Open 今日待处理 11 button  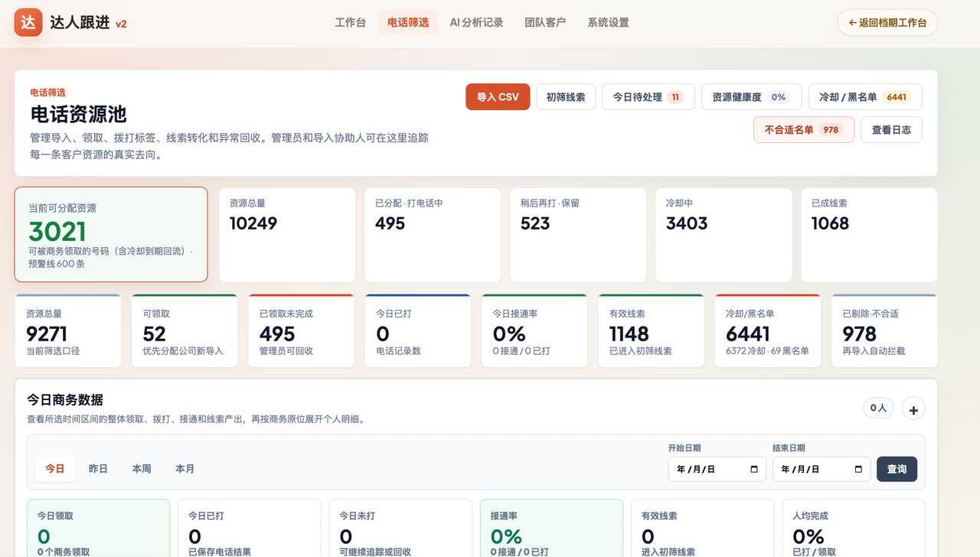point(648,97)
